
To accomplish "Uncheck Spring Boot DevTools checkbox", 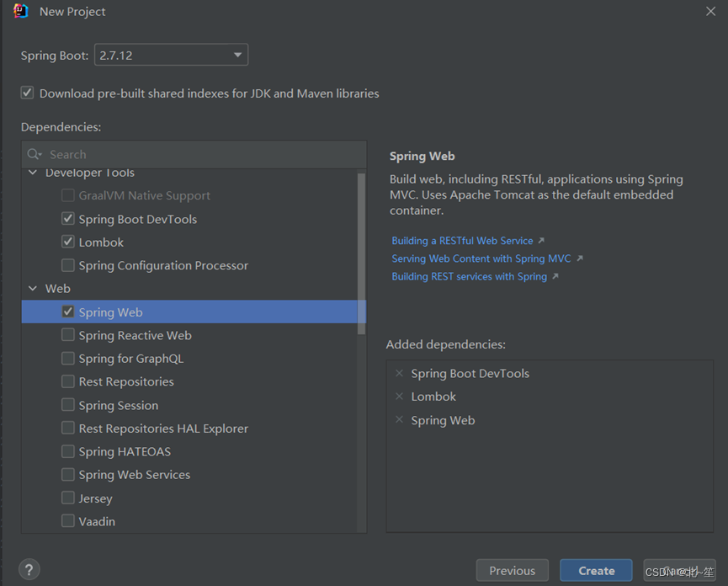I will [x=68, y=219].
